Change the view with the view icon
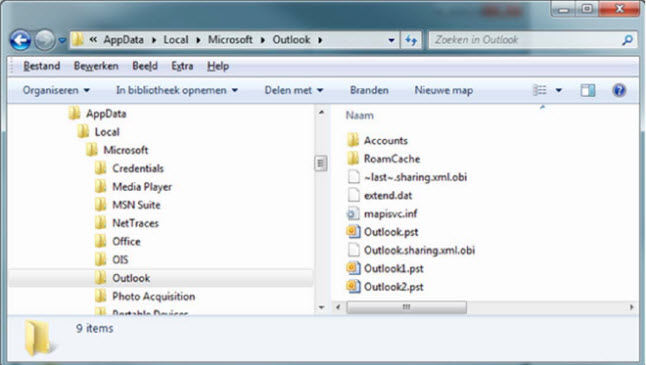This screenshot has width=646, height=365. coord(540,90)
